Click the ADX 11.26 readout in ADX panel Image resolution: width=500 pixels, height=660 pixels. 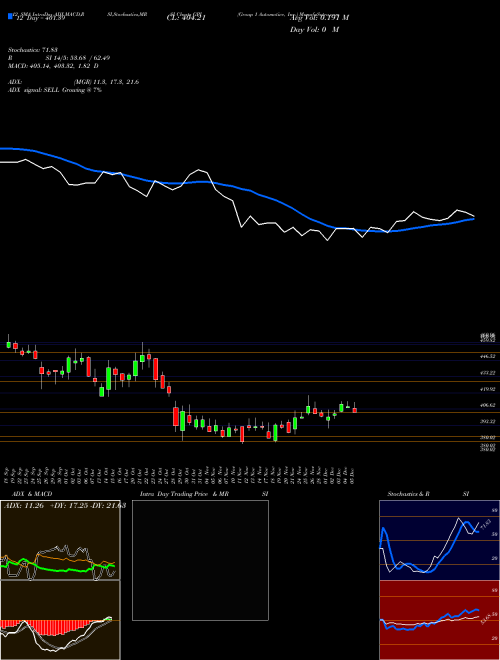coord(24,506)
